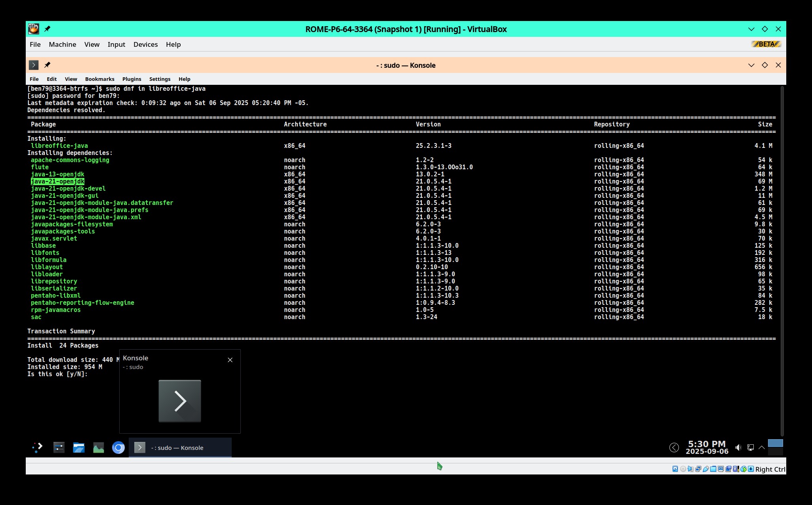Switch to the second virtual desktop pager
Image resolution: width=812 pixels, height=505 pixels.
point(775,451)
